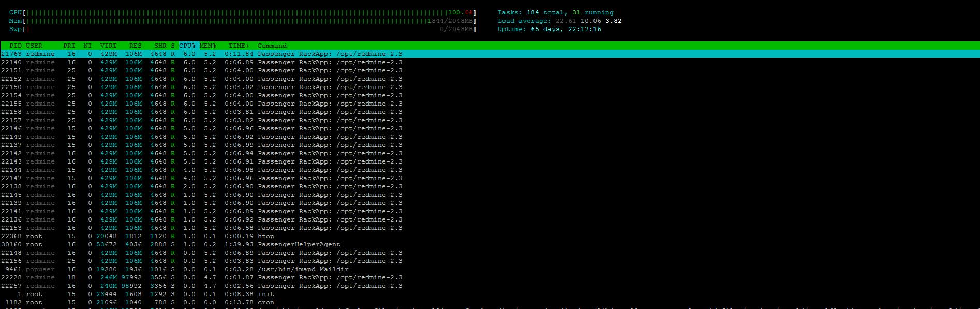Select the process row with PID 22158

pyautogui.click(x=490, y=112)
